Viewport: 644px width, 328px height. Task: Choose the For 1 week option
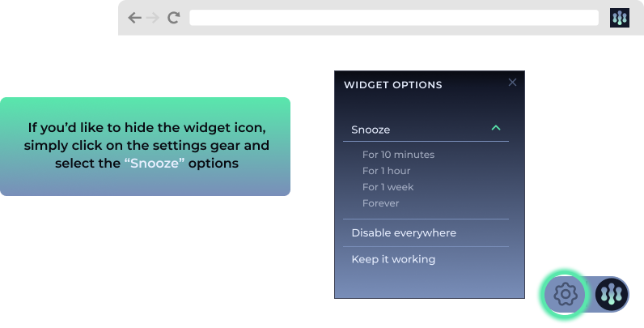pyautogui.click(x=388, y=187)
